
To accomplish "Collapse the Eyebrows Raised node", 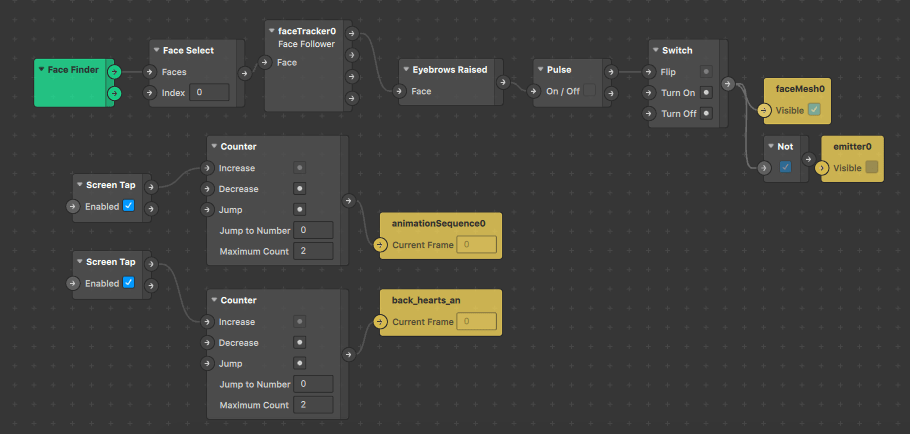I will click(405, 70).
